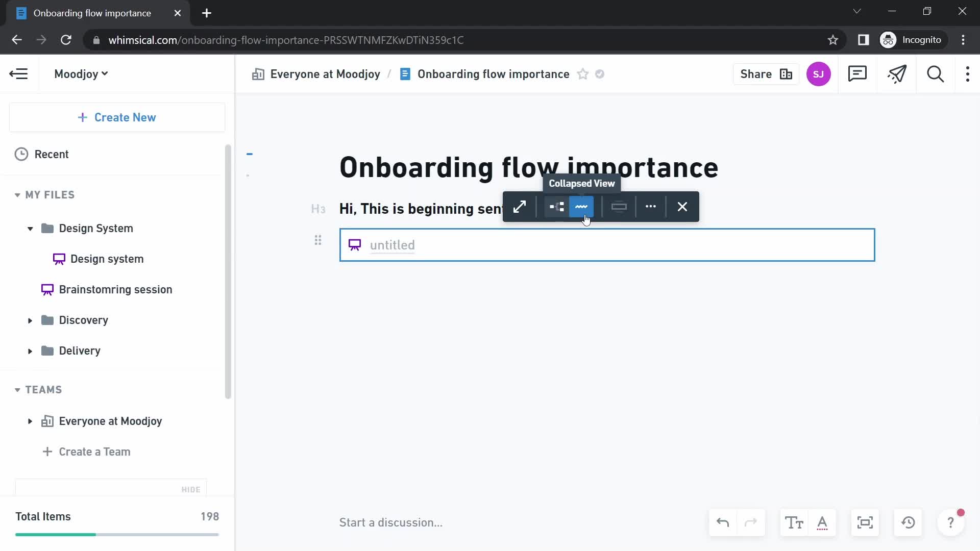Click the open in full screen icon
The height and width of the screenshot is (551, 980).
point(520,207)
